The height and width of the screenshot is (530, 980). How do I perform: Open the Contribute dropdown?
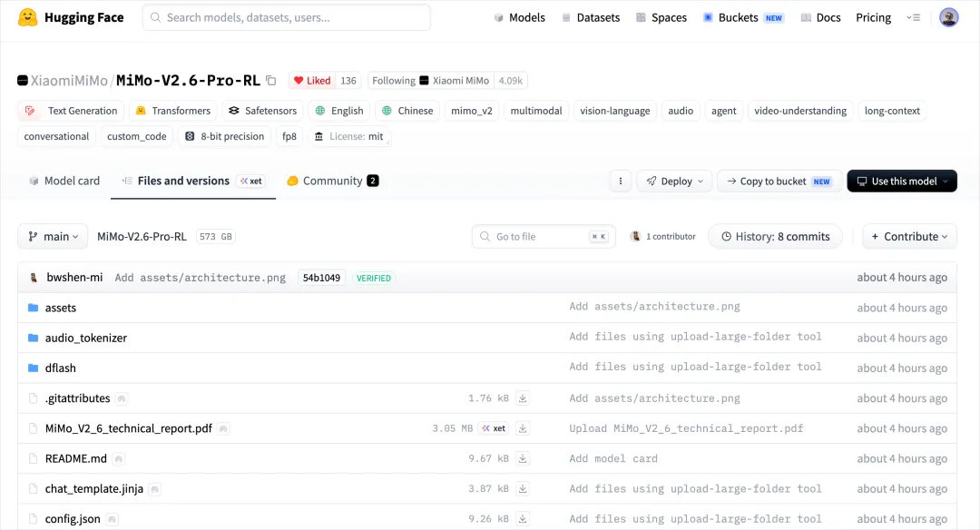909,236
